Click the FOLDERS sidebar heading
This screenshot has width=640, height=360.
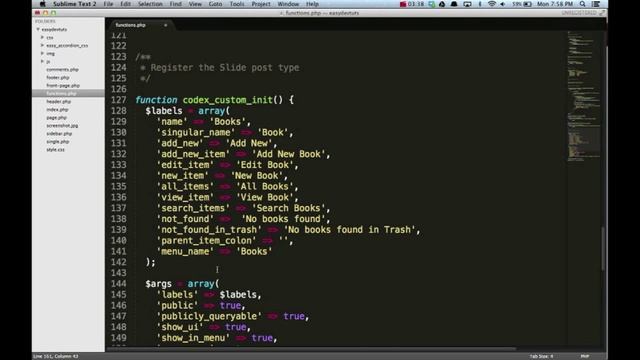tap(45, 21)
